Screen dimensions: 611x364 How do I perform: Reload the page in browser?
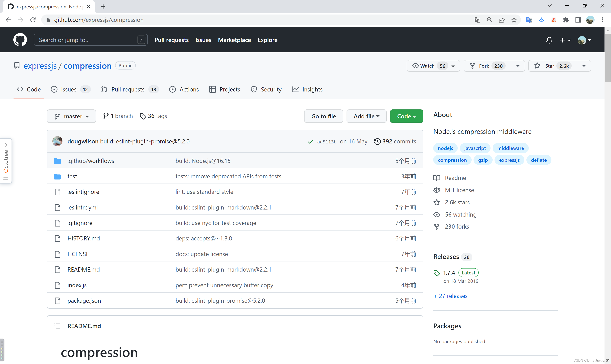click(33, 20)
